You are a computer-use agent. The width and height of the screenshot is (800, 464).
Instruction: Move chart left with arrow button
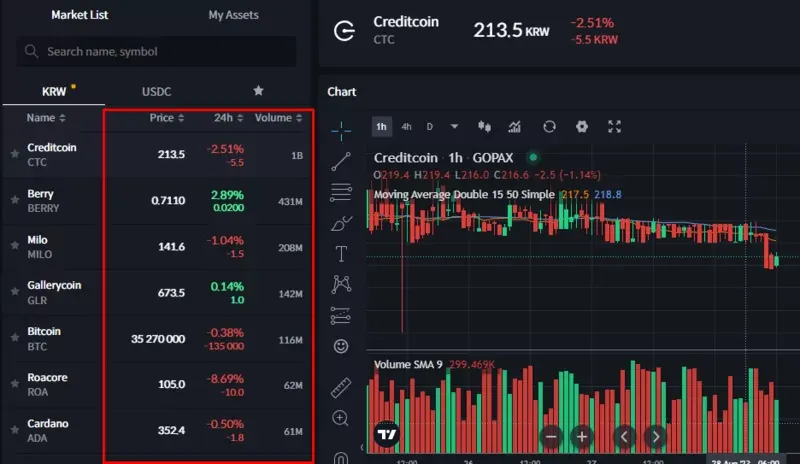[x=624, y=436]
